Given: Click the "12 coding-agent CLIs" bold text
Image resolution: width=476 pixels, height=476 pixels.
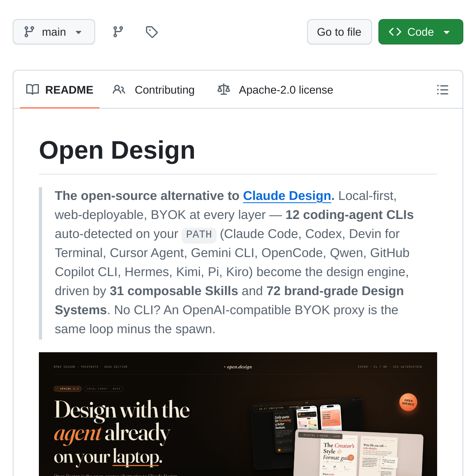Looking at the screenshot, I should pyautogui.click(x=349, y=215).
